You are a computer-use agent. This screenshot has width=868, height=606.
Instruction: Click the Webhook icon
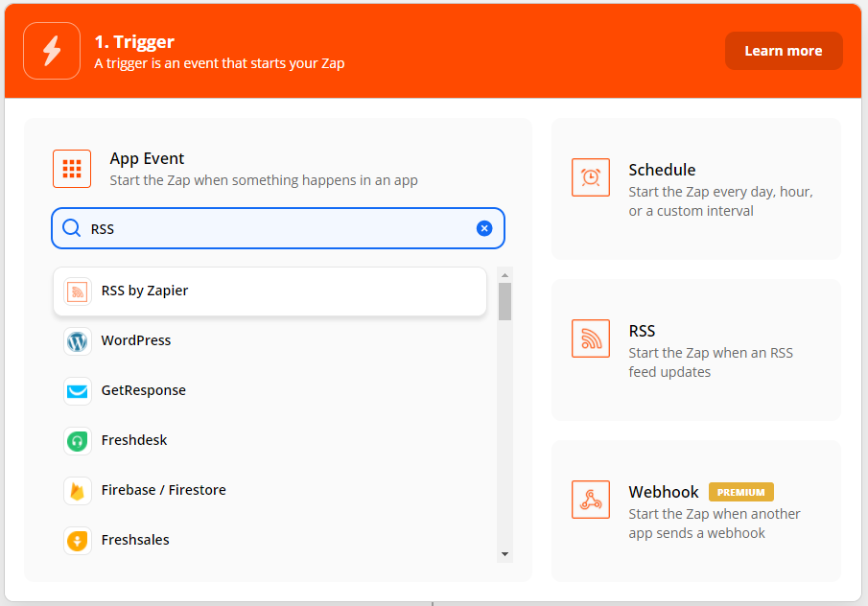pos(591,500)
